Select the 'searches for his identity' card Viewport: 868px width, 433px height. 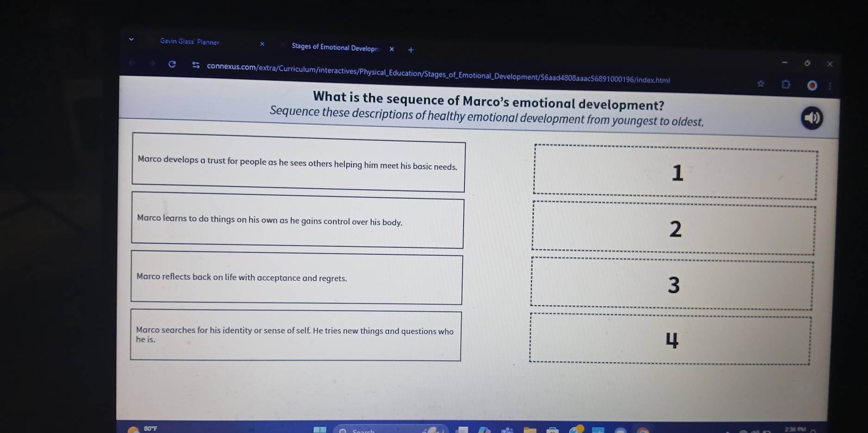pos(296,335)
